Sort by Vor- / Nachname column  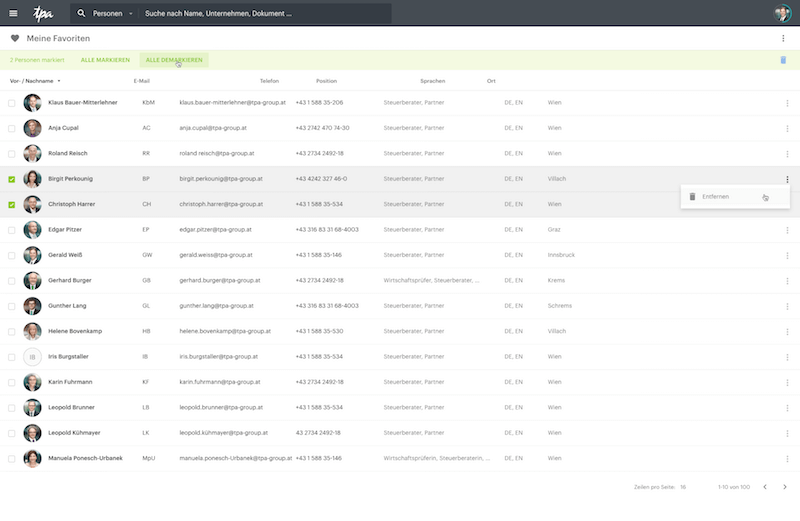[x=35, y=81]
